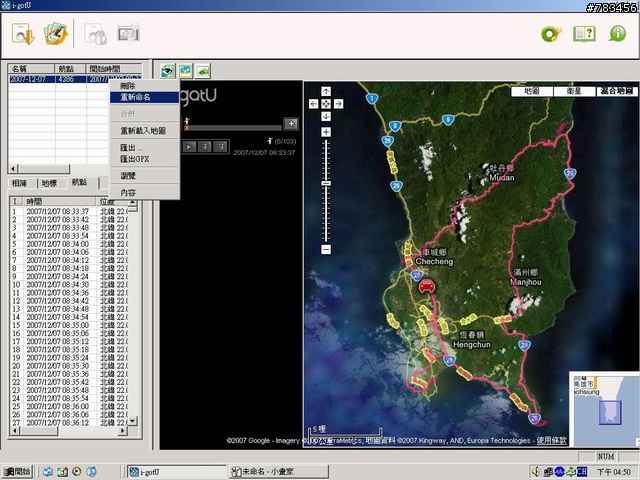The width and height of the screenshot is (640, 480).
Task: Select 重新命名 in the context menu
Action: (x=144, y=97)
